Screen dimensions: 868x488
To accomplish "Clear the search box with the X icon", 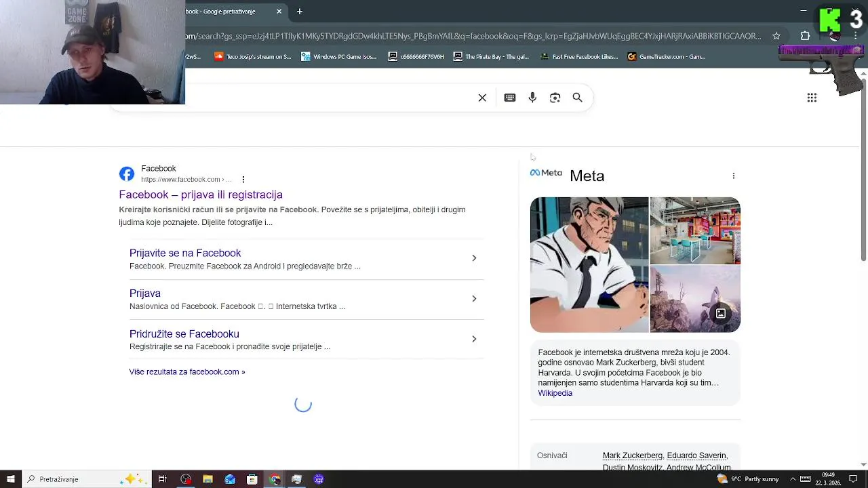I will (482, 98).
